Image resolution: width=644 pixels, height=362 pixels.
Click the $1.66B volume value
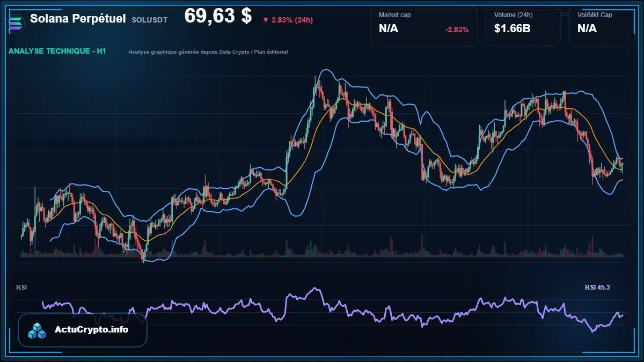(x=513, y=28)
